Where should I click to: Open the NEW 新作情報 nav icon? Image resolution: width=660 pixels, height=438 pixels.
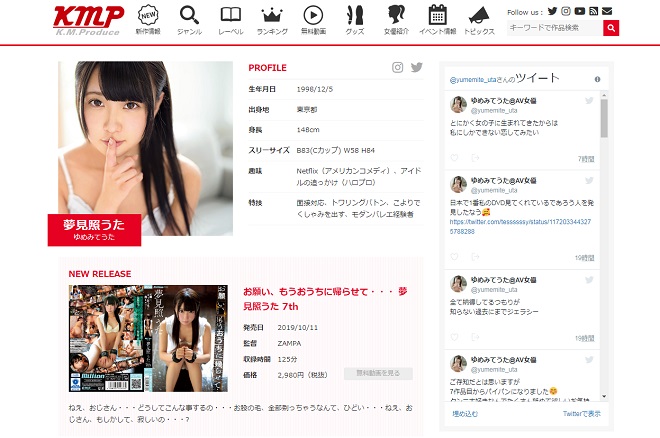(148, 20)
